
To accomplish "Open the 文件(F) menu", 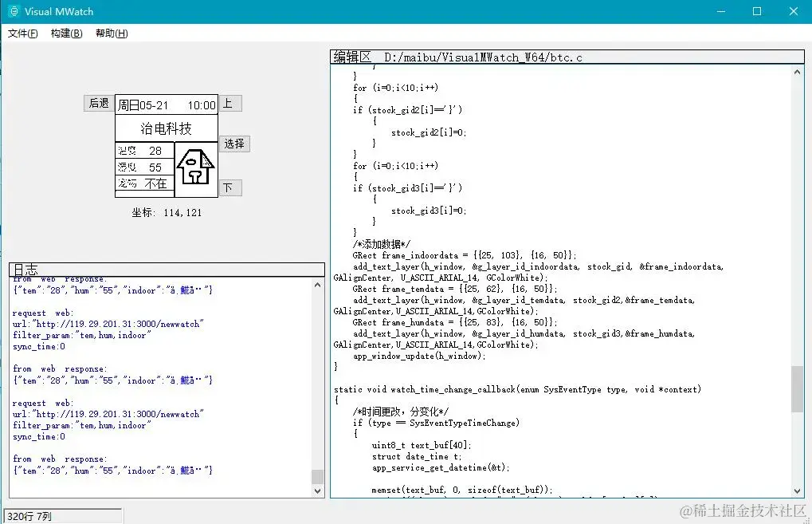I will pyautogui.click(x=23, y=33).
